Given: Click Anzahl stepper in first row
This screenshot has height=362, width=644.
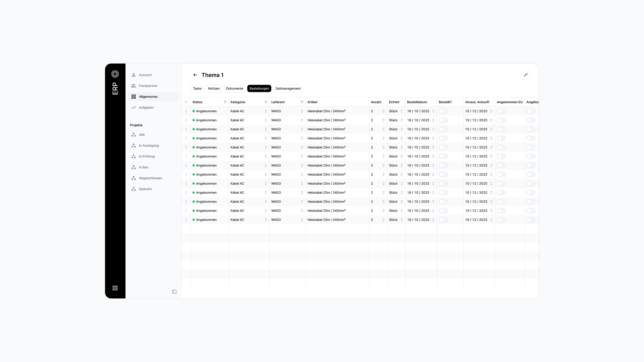Looking at the screenshot, I should 383,111.
